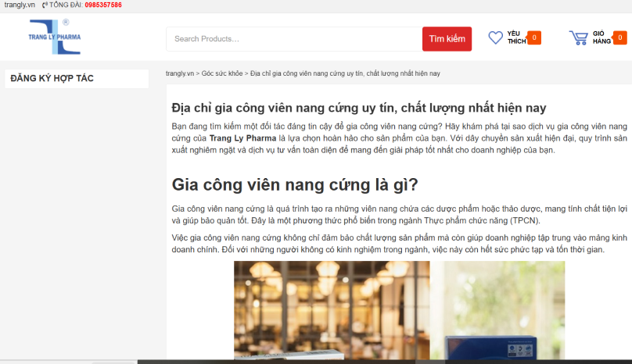Image resolution: width=632 pixels, height=364 pixels.
Task: Click the heart wishlist icon
Action: tap(495, 37)
